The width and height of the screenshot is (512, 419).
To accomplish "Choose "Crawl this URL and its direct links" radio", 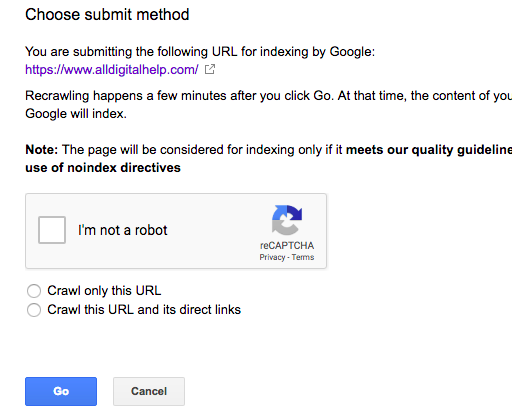I will 34,310.
